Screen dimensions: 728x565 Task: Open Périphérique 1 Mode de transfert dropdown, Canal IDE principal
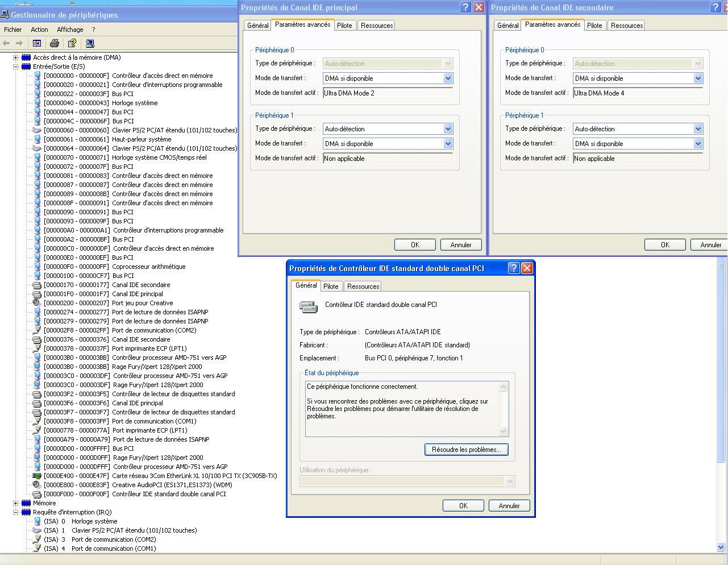coord(448,144)
